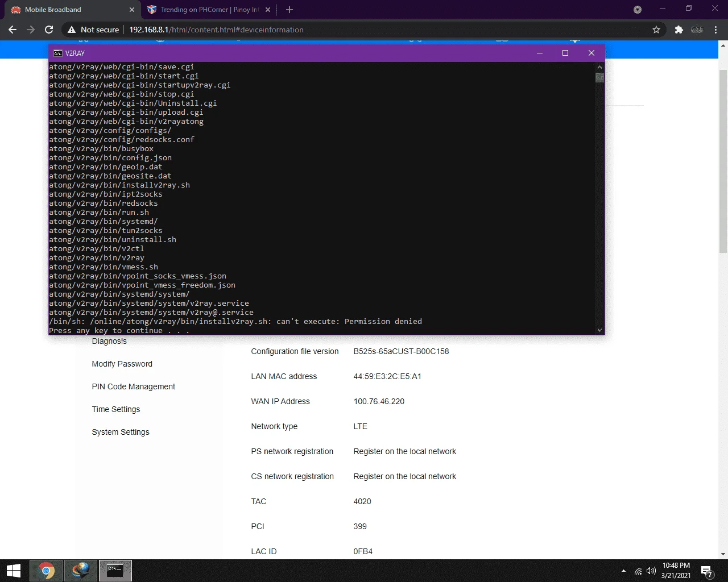Click the CS network registration value

coord(404,476)
